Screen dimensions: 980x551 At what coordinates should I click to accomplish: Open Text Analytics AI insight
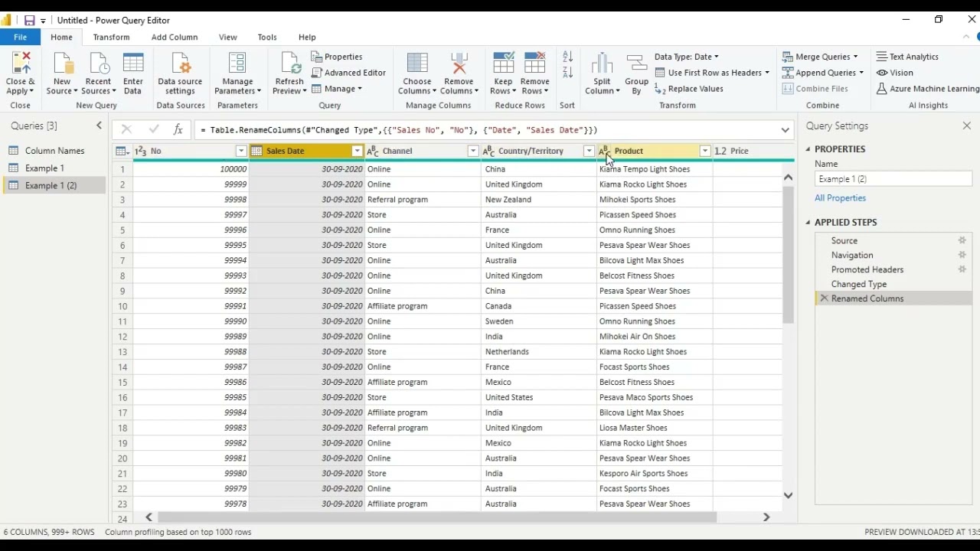click(x=908, y=57)
